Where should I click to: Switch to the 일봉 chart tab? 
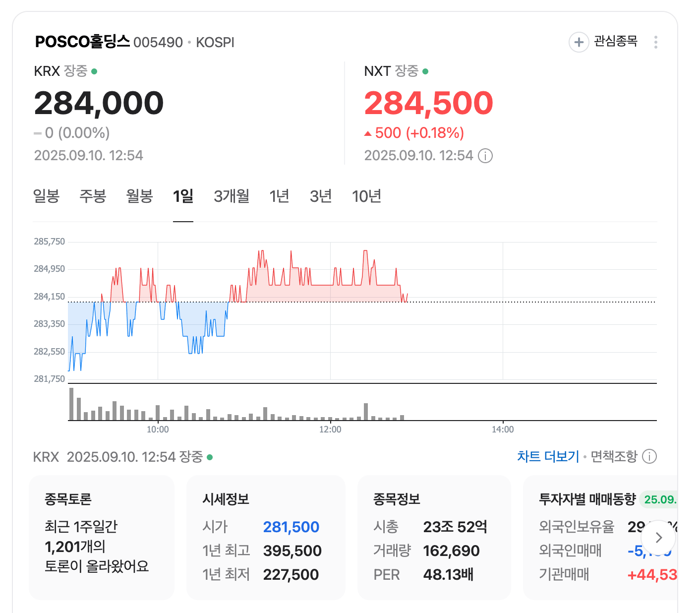click(46, 196)
